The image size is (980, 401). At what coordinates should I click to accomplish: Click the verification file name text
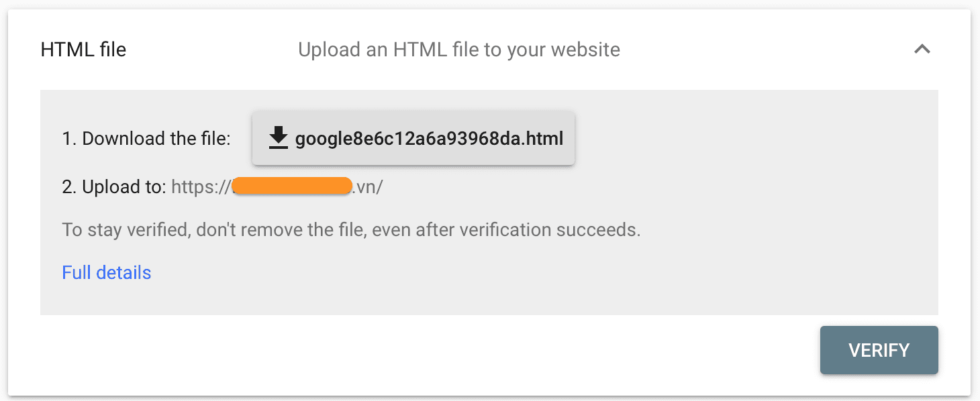(430, 138)
